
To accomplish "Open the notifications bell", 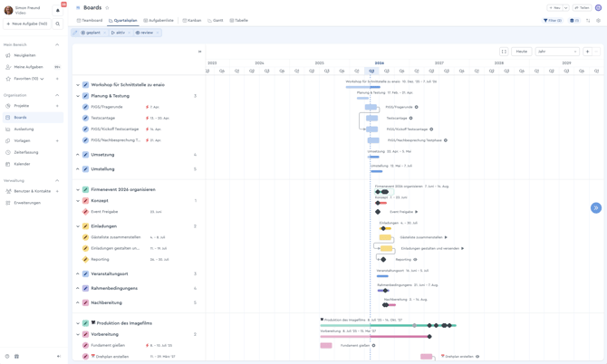I will pos(58,10).
